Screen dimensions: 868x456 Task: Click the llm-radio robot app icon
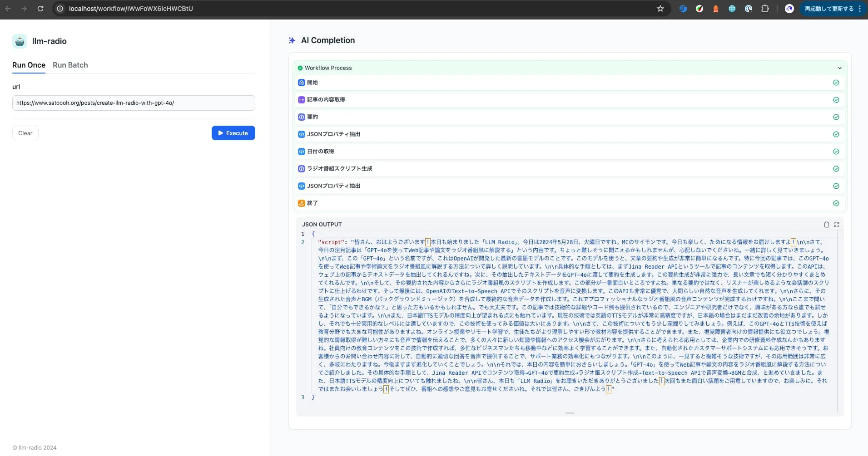pos(20,41)
